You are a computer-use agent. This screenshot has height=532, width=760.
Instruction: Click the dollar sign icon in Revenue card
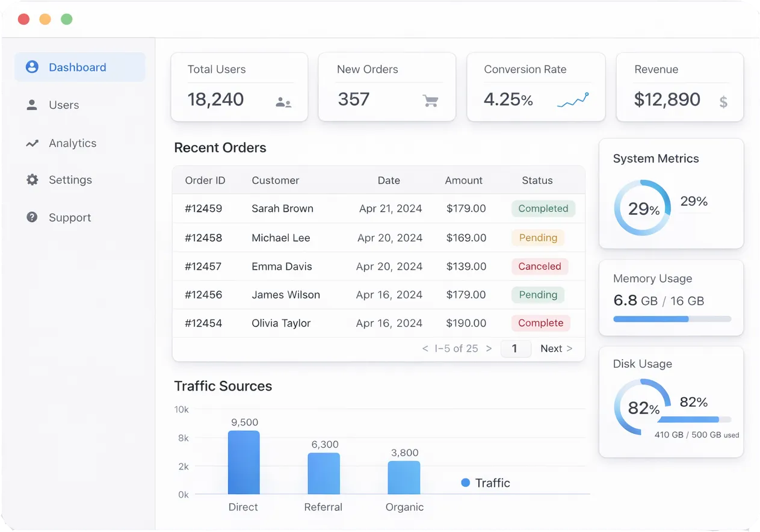pos(723,102)
